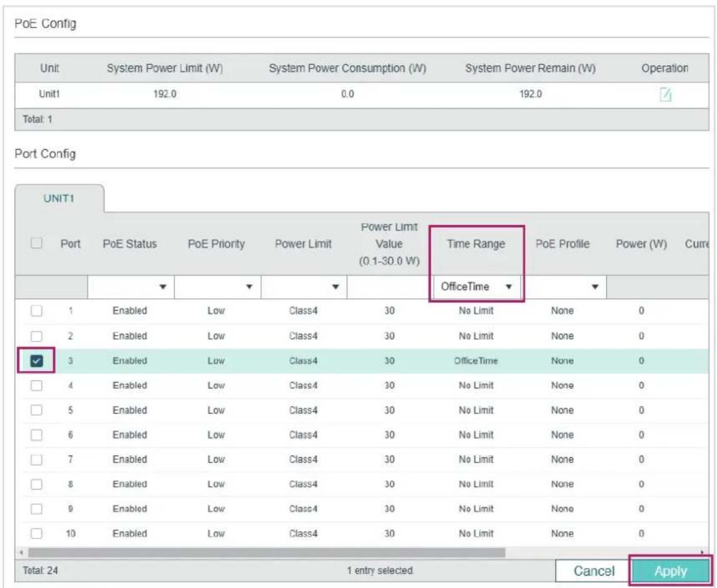Open the Time Range OfficeTime dropdown
717x588 pixels.
tap(477, 286)
